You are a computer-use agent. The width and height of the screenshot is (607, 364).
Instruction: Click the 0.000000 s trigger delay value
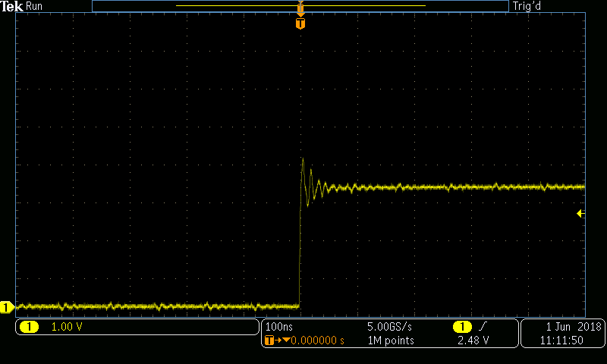(x=317, y=340)
